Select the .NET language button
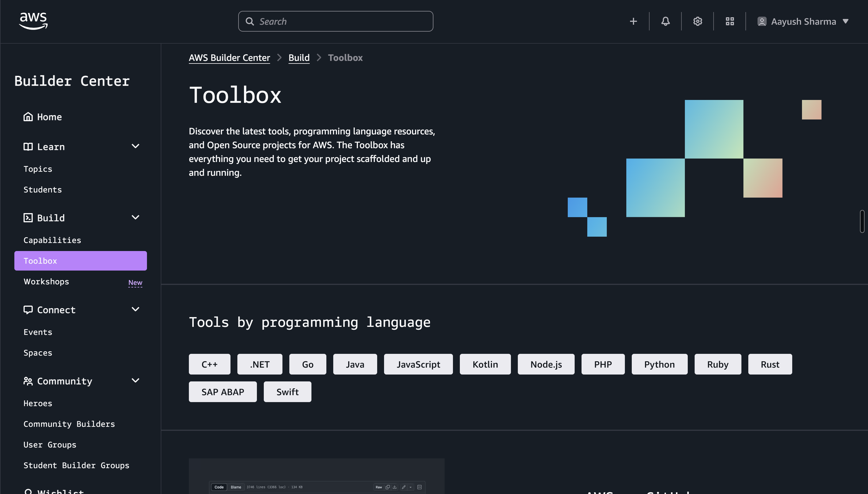This screenshot has width=868, height=494. [260, 364]
